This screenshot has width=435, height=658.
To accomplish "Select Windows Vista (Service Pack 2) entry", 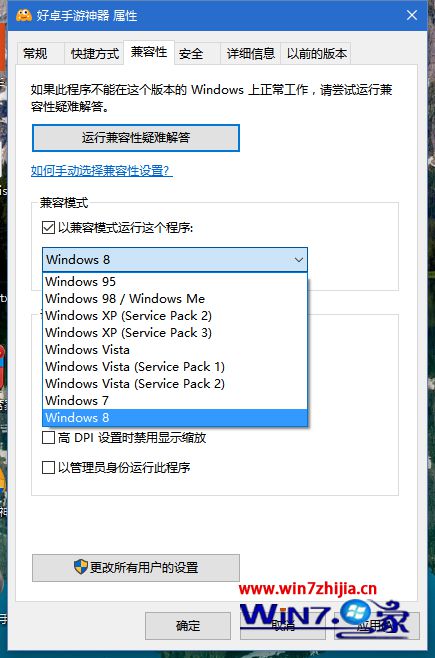I will [x=175, y=384].
